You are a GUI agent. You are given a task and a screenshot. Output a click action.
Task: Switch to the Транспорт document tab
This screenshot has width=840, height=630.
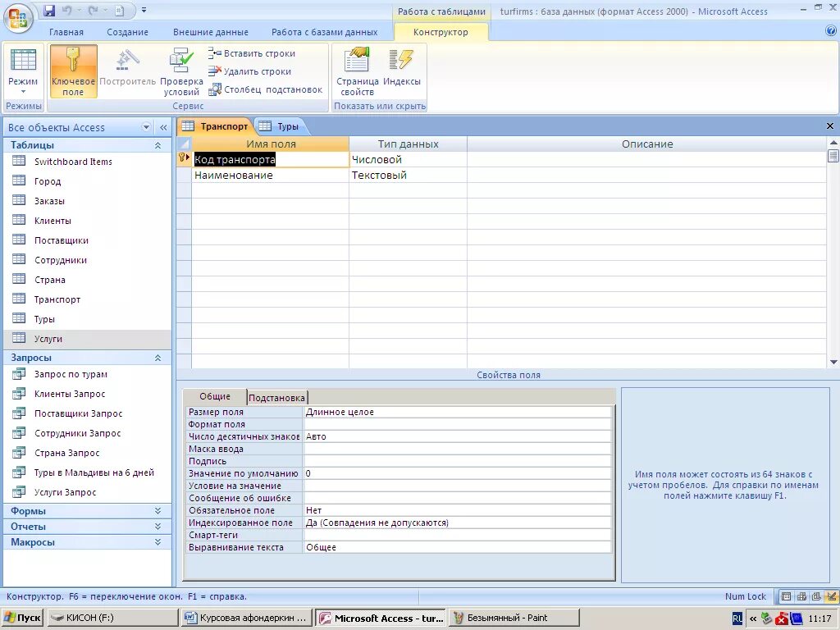tap(215, 126)
